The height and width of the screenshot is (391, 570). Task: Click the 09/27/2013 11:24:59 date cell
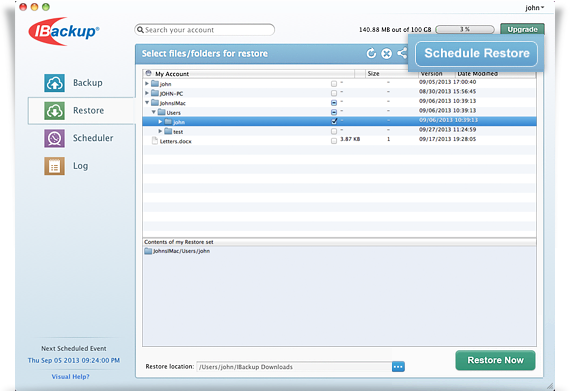(447, 129)
